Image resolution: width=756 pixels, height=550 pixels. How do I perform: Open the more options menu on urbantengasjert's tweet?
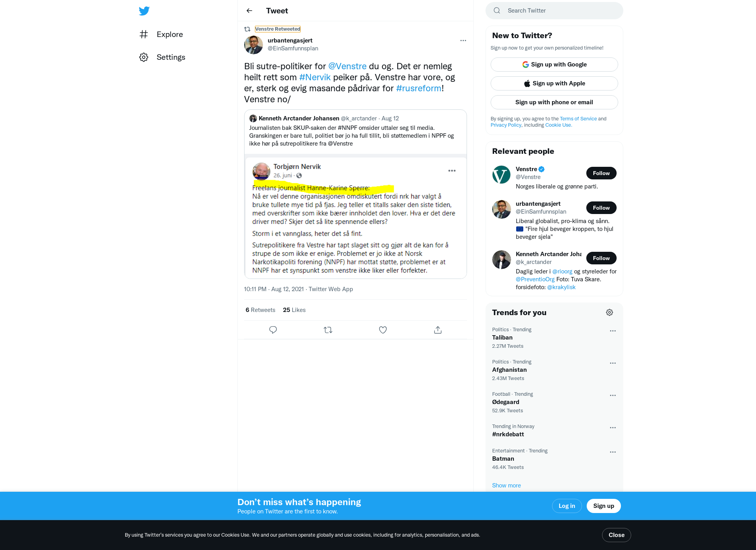pos(463,41)
